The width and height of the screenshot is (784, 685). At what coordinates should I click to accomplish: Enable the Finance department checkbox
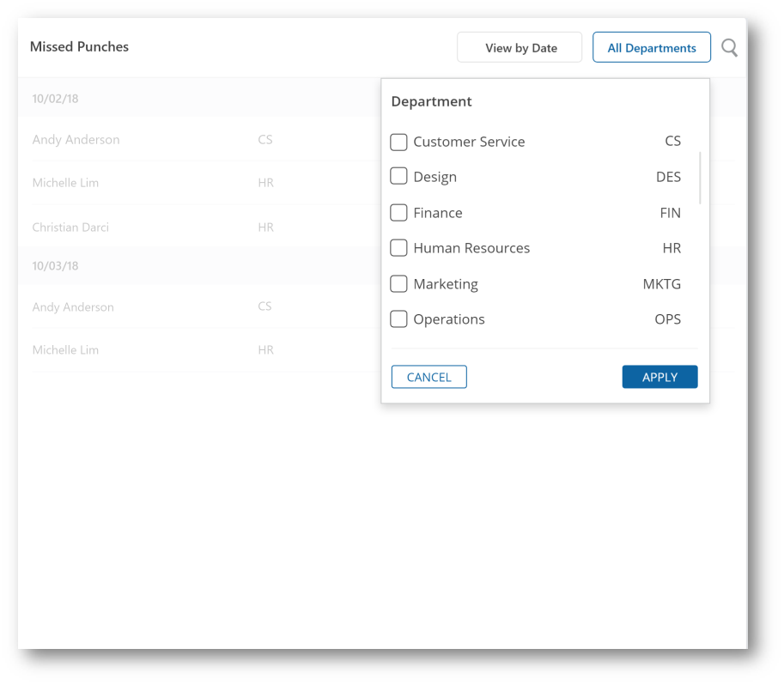pyautogui.click(x=398, y=213)
